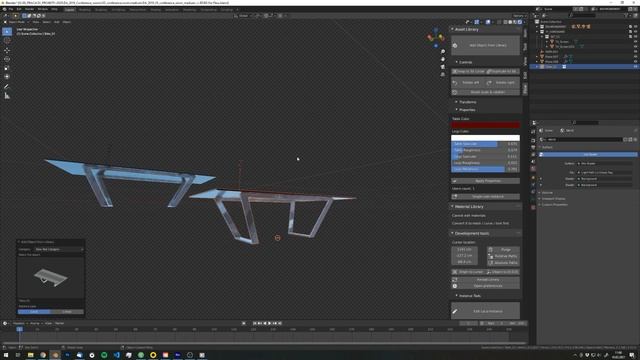
Task: Open Category dropdown in add-object popup
Action: pos(59,249)
